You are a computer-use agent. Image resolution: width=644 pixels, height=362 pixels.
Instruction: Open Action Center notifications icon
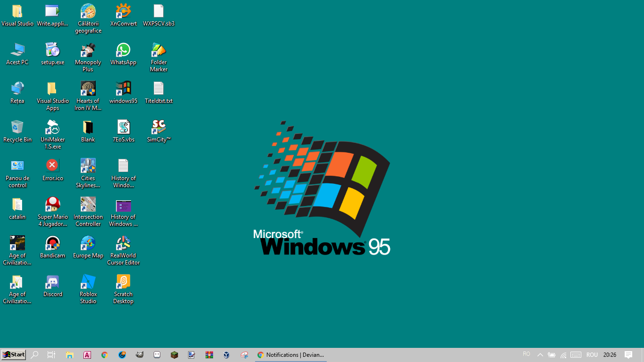pos(628,355)
